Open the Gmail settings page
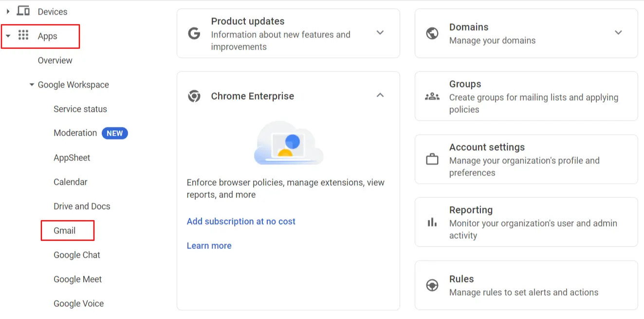The width and height of the screenshot is (644, 319). point(65,230)
